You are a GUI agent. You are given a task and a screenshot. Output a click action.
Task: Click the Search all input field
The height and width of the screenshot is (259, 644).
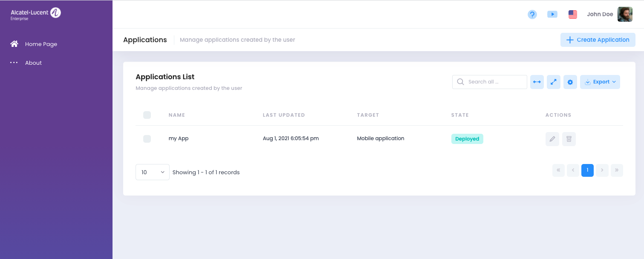494,82
